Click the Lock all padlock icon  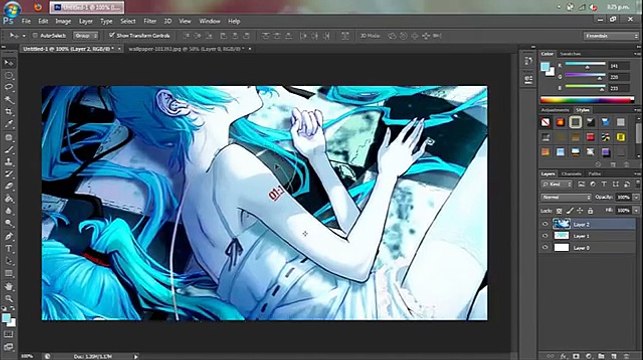click(591, 211)
